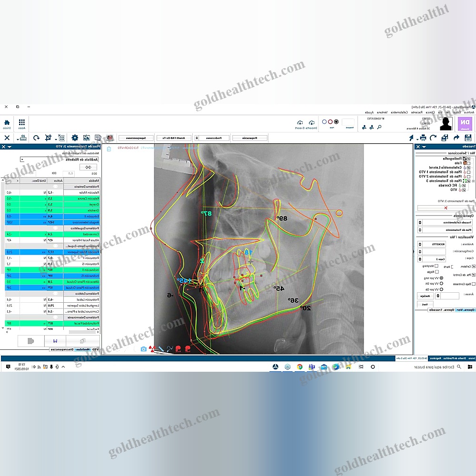
Task: Switch to the Discrepancias tab
Action: click(x=61, y=349)
